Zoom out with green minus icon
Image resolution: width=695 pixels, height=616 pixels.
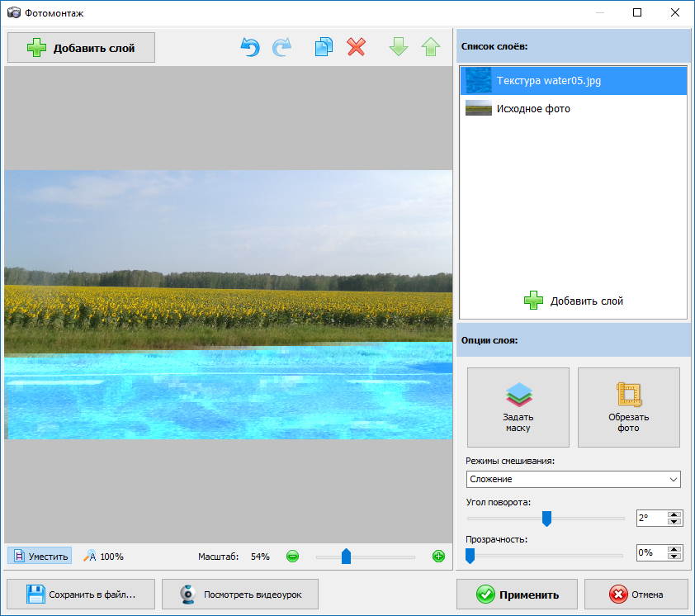[292, 556]
